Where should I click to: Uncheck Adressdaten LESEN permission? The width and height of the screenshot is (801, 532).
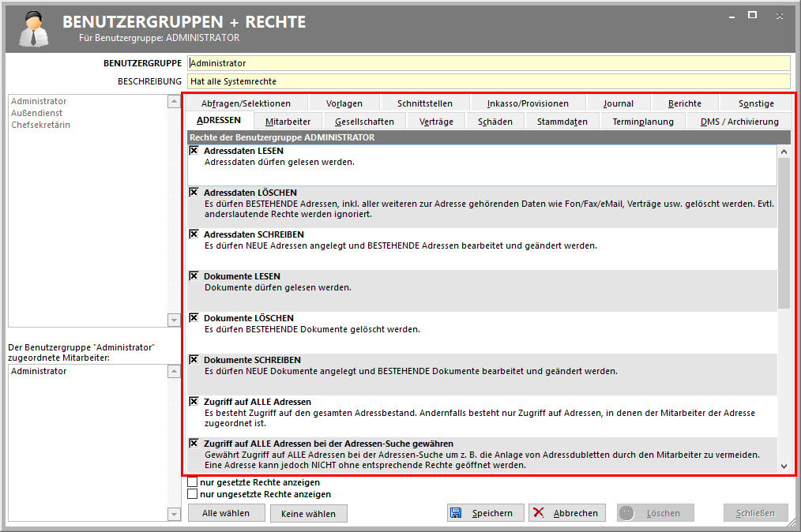(194, 151)
